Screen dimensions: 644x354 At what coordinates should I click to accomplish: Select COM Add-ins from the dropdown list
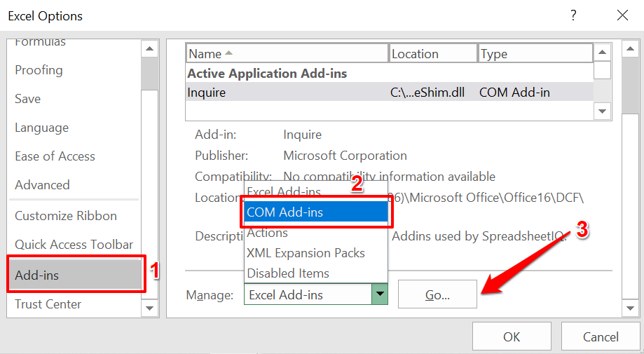point(316,212)
